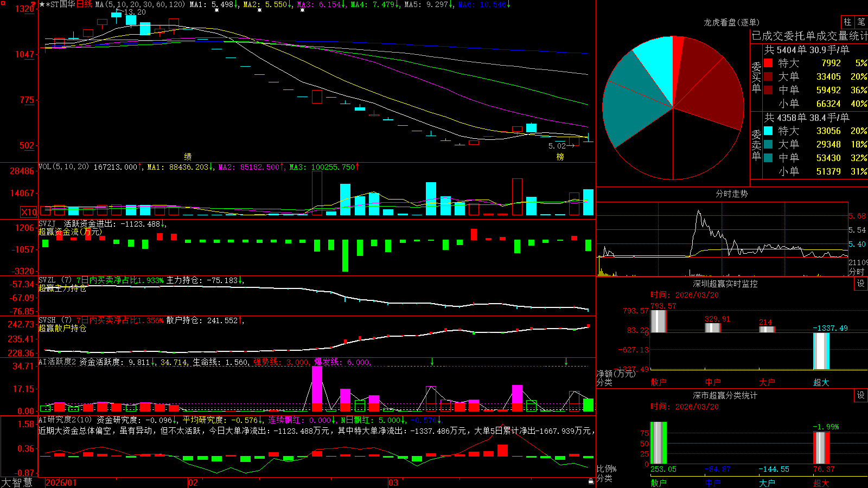
Task: Click the 共 4358单 sell-order summary row
Action: [807, 118]
